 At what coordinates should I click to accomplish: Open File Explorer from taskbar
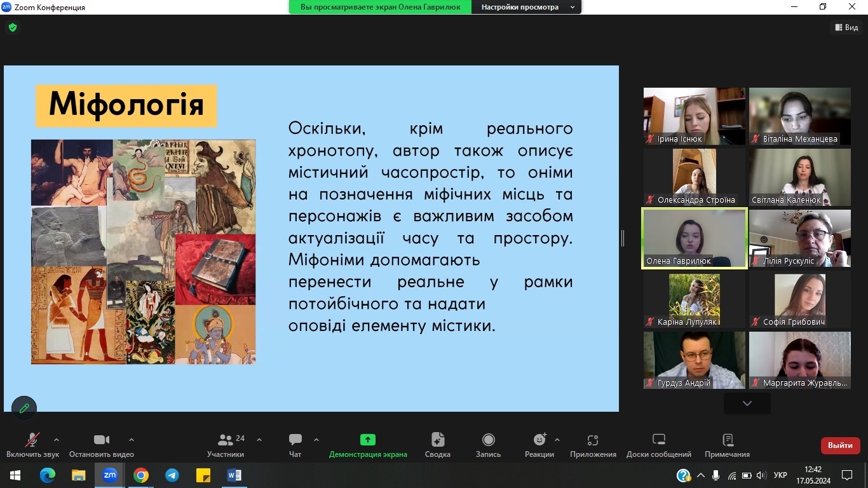79,475
